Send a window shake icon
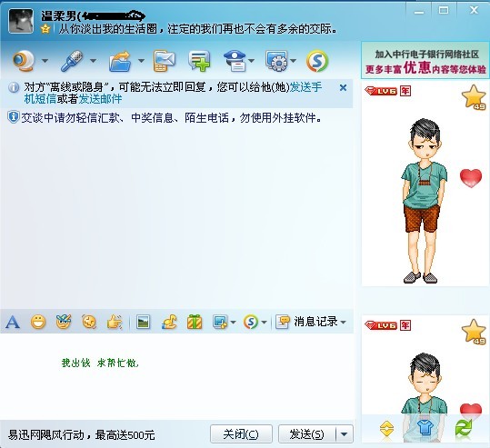 (89, 322)
